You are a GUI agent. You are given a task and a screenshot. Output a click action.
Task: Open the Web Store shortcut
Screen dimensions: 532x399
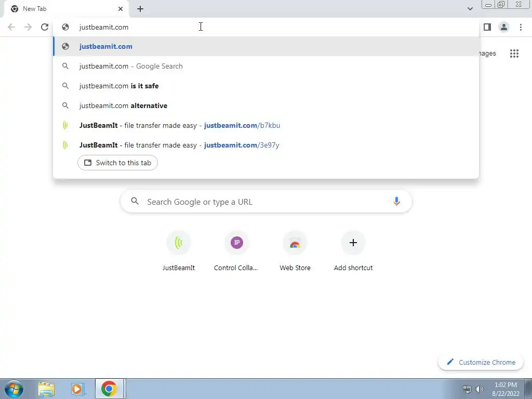295,251
